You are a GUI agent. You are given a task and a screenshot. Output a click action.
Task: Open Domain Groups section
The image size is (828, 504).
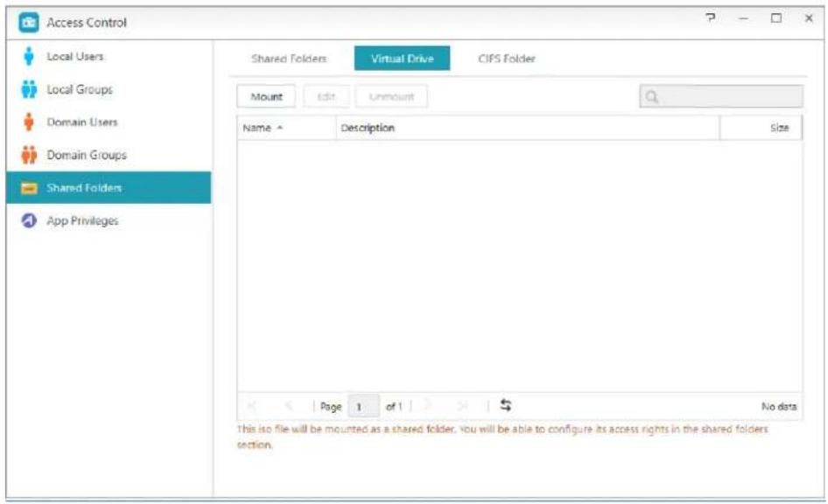pyautogui.click(x=109, y=155)
